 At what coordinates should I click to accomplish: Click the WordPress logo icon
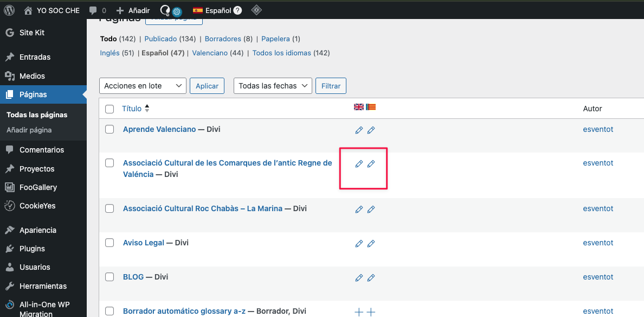[9, 10]
